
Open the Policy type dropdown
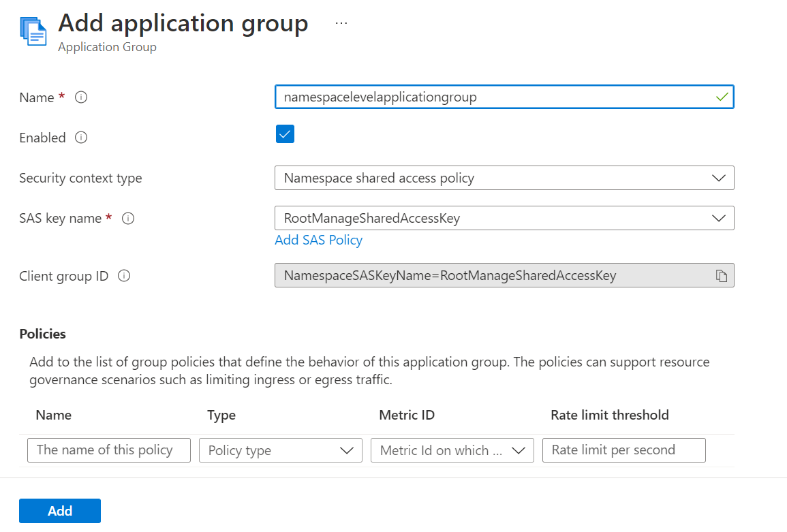pyautogui.click(x=280, y=450)
